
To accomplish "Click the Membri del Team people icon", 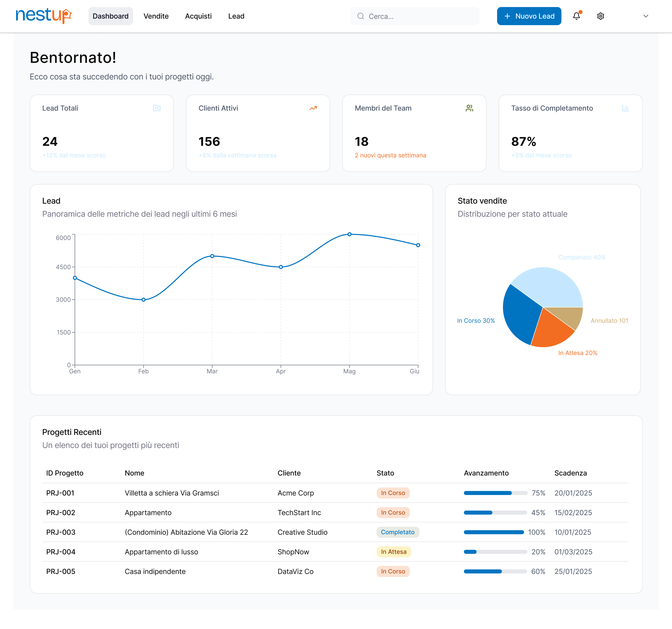I will point(469,108).
